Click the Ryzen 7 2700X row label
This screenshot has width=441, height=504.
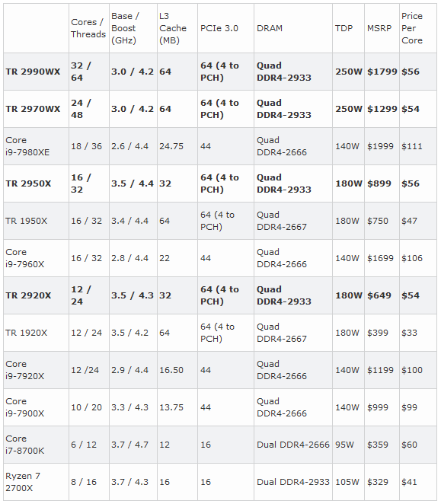(23, 482)
